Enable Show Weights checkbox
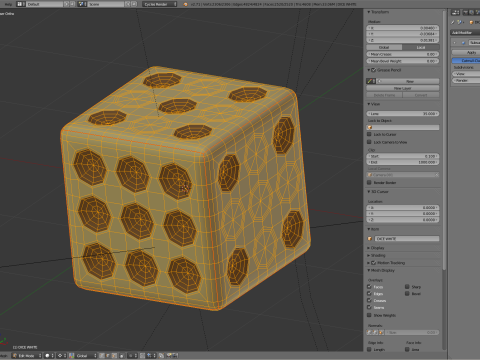 [369, 315]
